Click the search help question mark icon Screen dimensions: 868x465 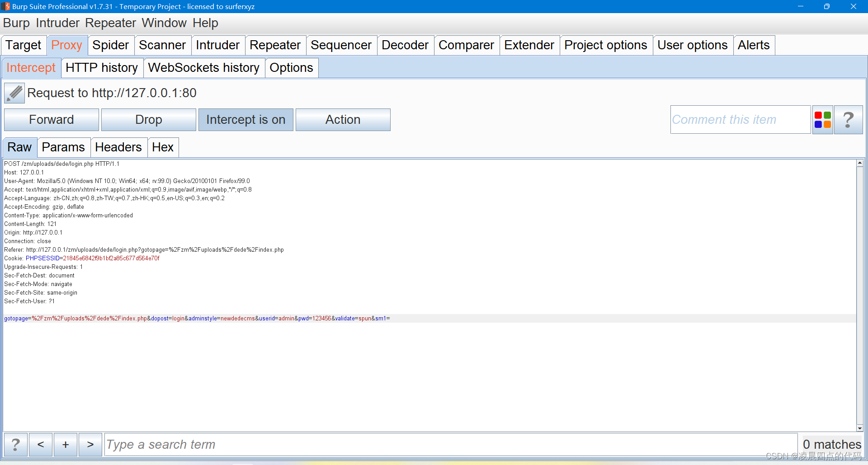point(16,445)
